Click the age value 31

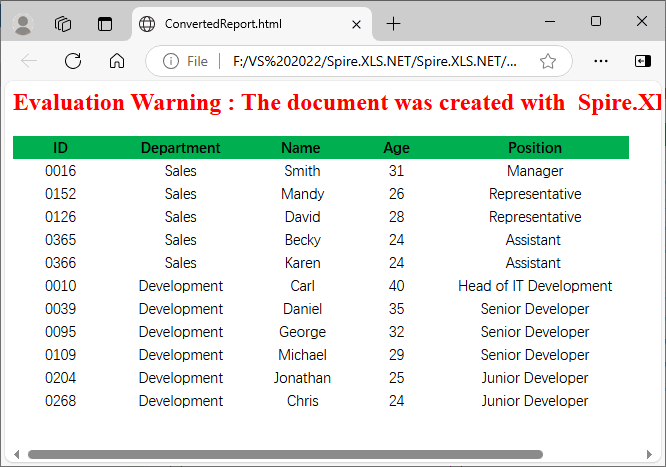click(x=396, y=171)
